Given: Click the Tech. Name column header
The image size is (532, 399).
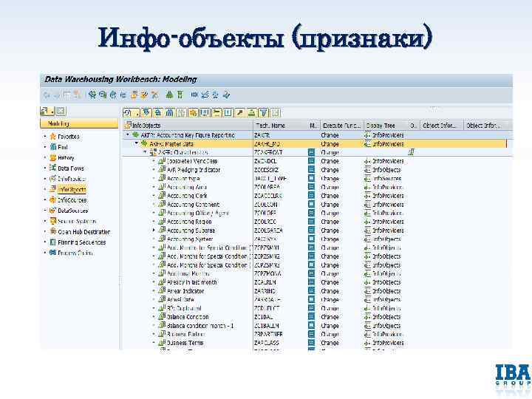Looking at the screenshot, I should [x=280, y=126].
